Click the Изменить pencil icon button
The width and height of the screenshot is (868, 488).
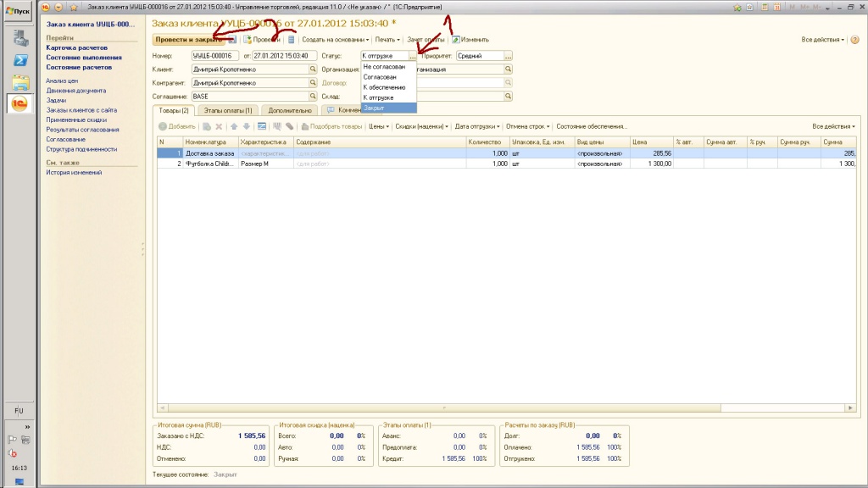click(x=456, y=40)
